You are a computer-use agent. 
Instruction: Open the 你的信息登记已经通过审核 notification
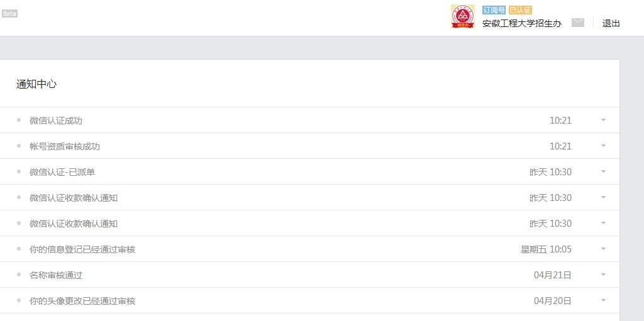click(82, 249)
